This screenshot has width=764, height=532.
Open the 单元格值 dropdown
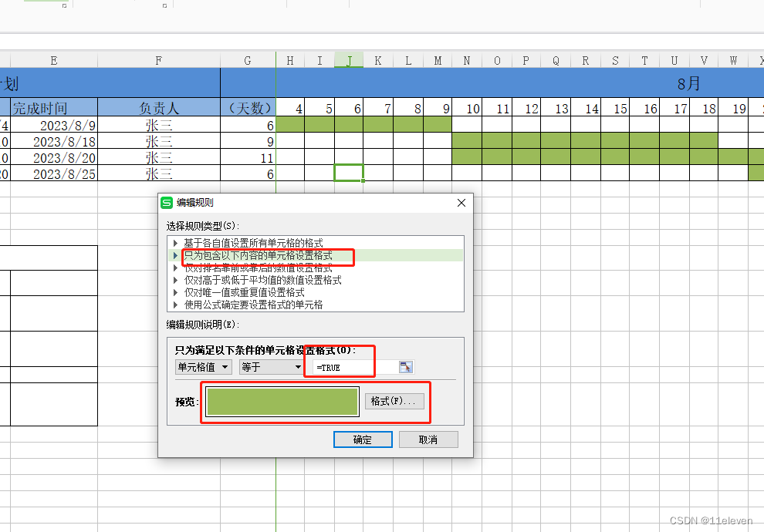(x=203, y=367)
